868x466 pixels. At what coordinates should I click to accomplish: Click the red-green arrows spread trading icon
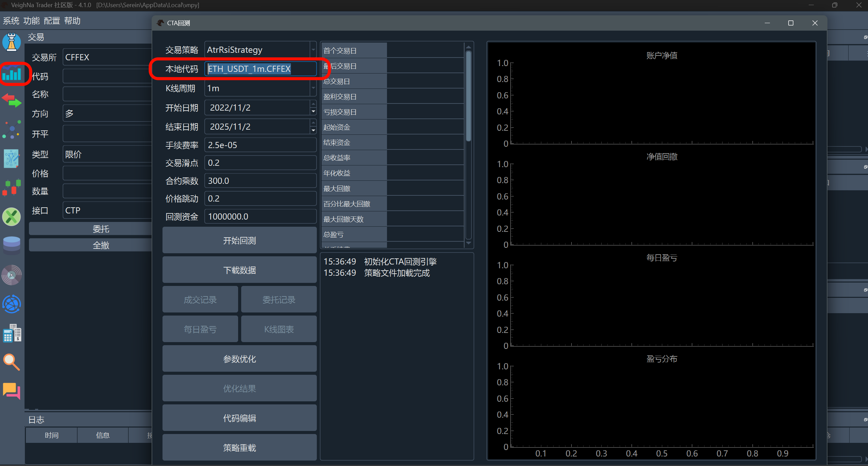pyautogui.click(x=12, y=101)
